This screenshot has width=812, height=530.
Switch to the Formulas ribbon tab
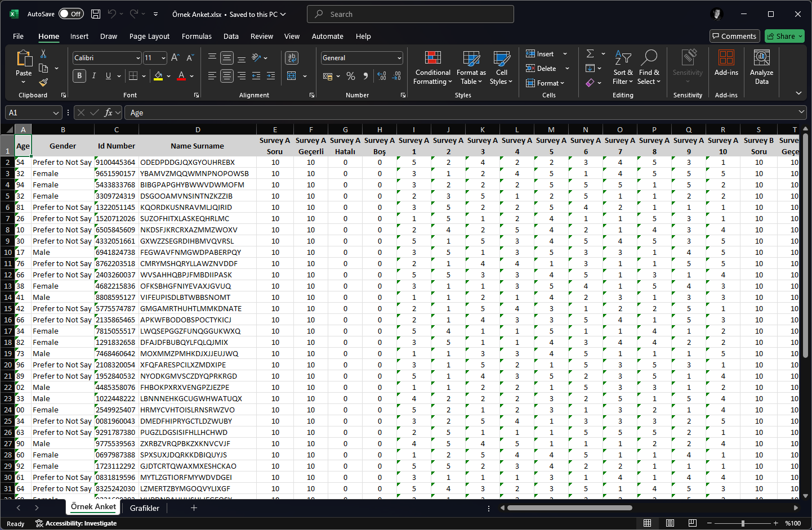tap(197, 36)
